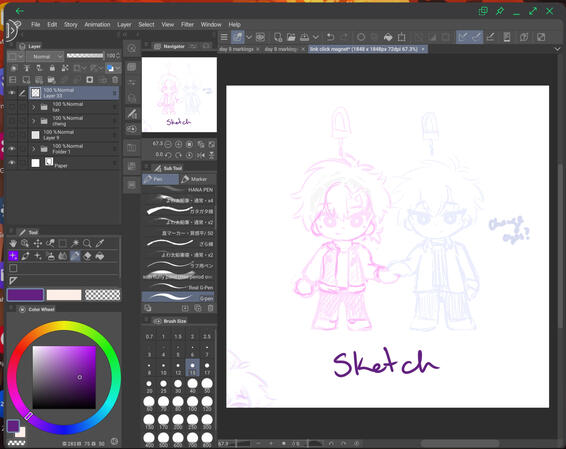The image size is (566, 449).
Task: Choose brush size 25
Action: coord(164,386)
